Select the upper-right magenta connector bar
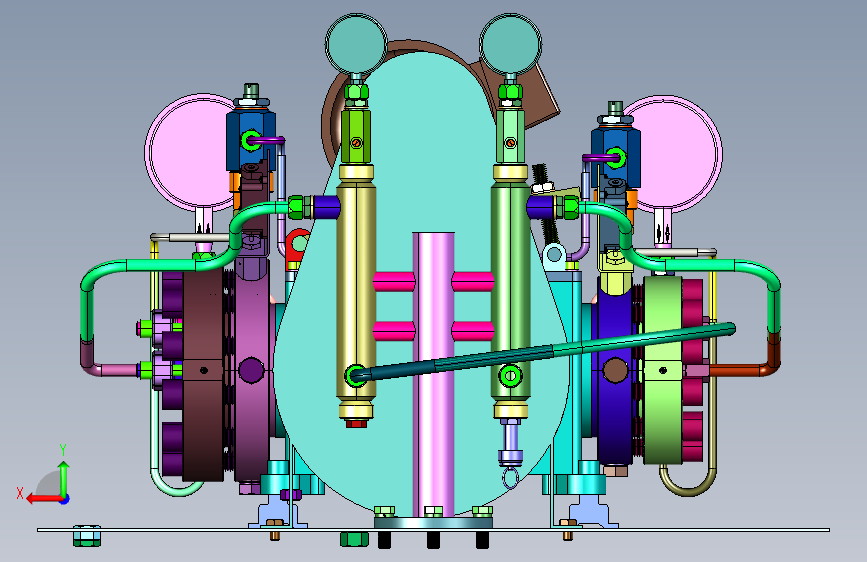The height and width of the screenshot is (562, 867). pyautogui.click(x=473, y=282)
